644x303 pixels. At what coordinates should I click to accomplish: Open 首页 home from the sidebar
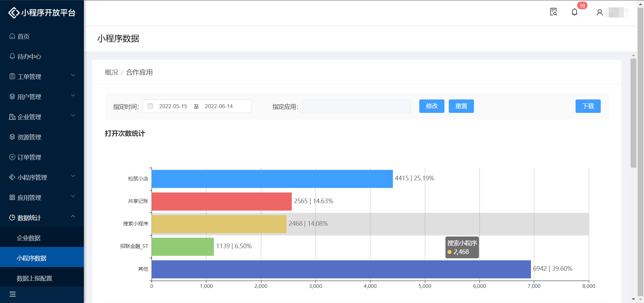pyautogui.click(x=23, y=36)
